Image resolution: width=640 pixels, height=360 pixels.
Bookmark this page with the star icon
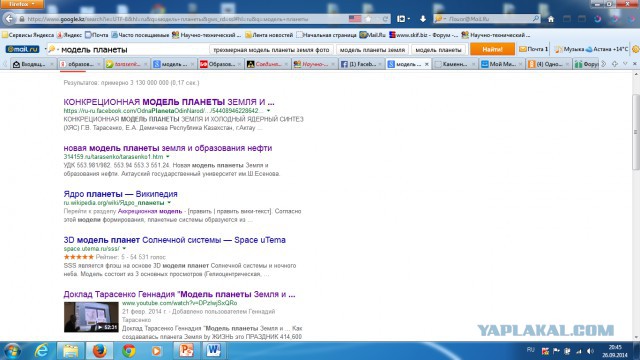369,19
